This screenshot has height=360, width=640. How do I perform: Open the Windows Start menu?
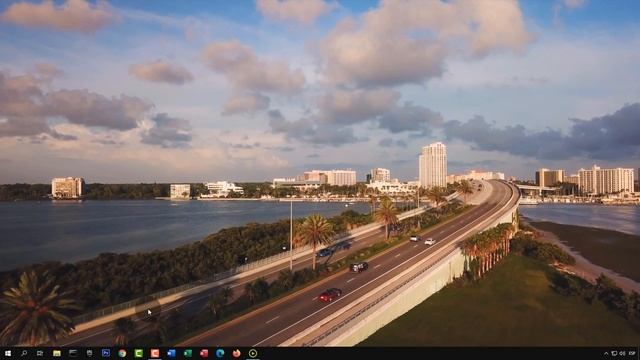(x=8, y=353)
